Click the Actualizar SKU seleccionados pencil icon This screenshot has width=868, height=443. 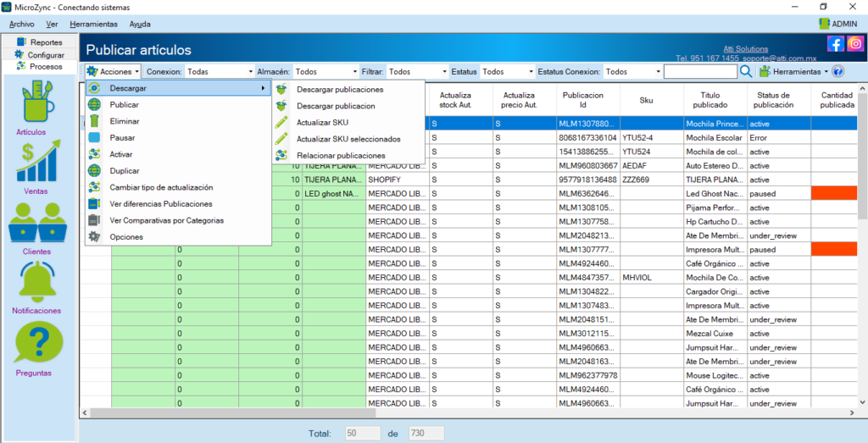pyautogui.click(x=281, y=139)
